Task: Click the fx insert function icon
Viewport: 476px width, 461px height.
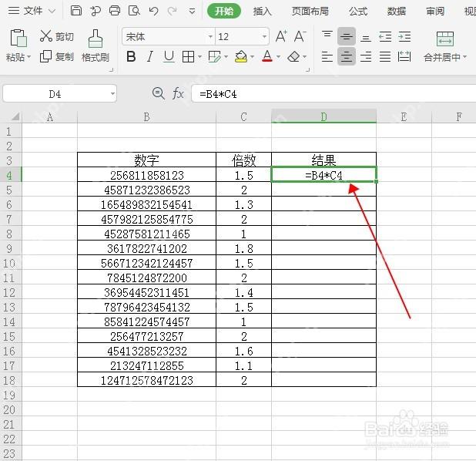Action: pos(178,93)
